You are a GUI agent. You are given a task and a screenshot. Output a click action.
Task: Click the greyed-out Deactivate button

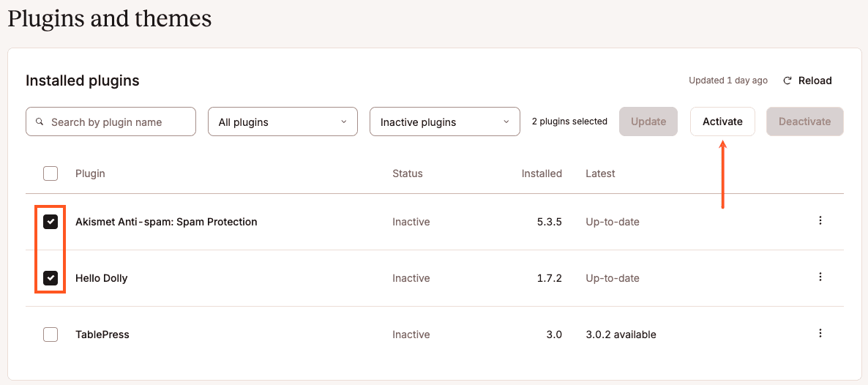click(805, 122)
